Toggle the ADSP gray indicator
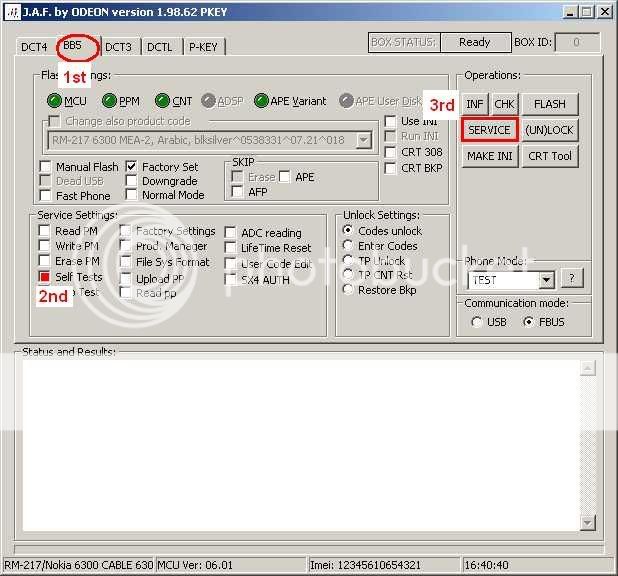618x576 pixels. click(x=208, y=101)
